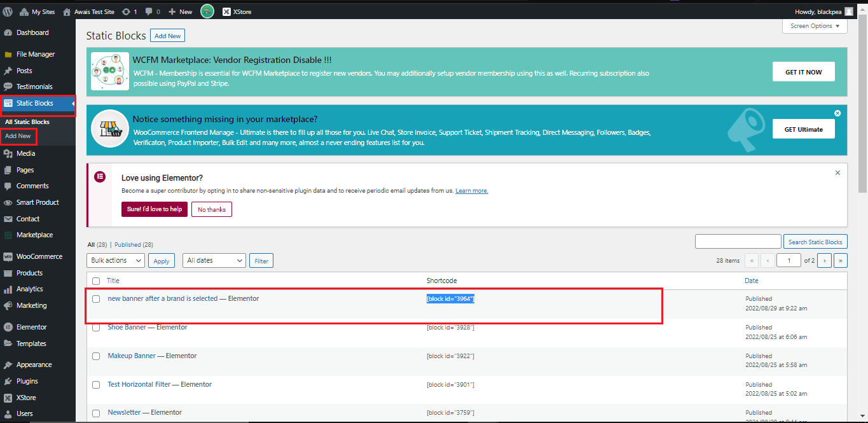
Task: Click the updates icon showing 1
Action: pos(129,11)
